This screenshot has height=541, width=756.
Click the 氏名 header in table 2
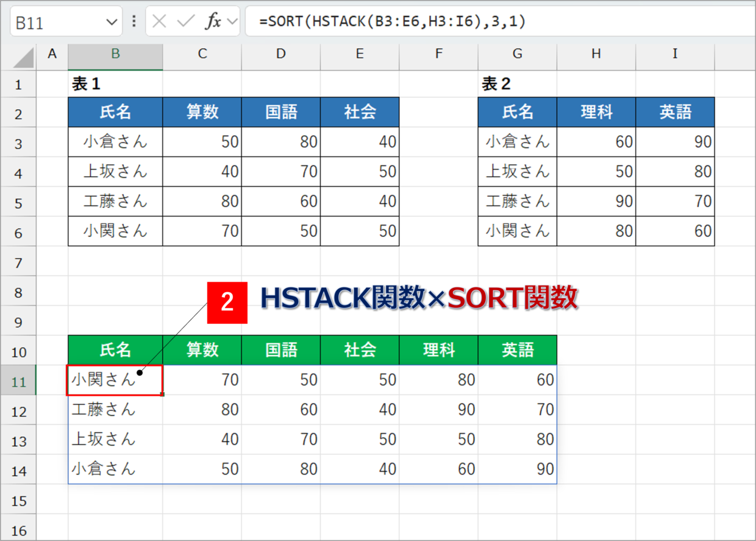pyautogui.click(x=517, y=112)
